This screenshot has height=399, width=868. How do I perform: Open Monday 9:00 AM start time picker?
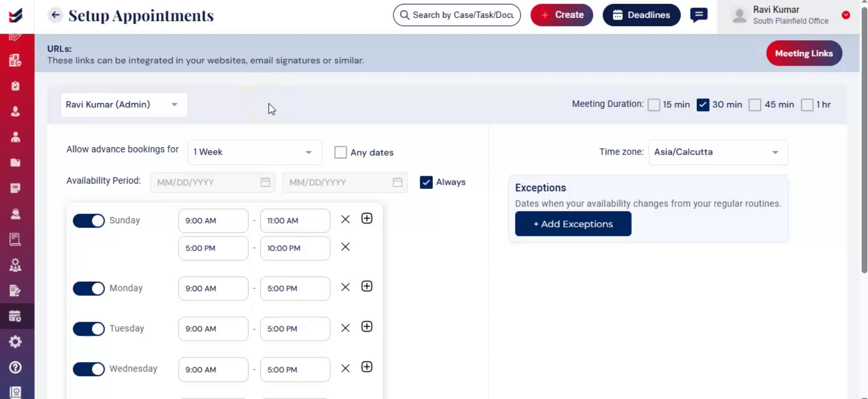click(213, 289)
